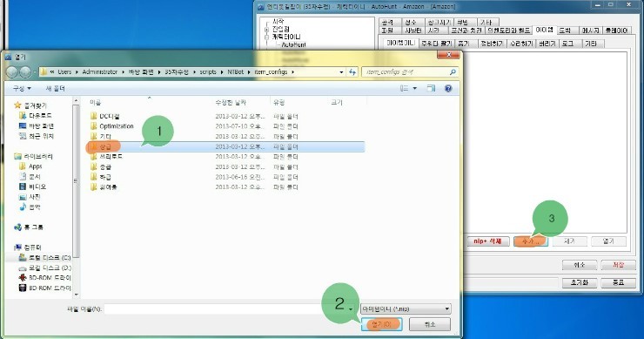Sort by 유형 column header
The height and width of the screenshot is (339, 644).
[x=279, y=103]
